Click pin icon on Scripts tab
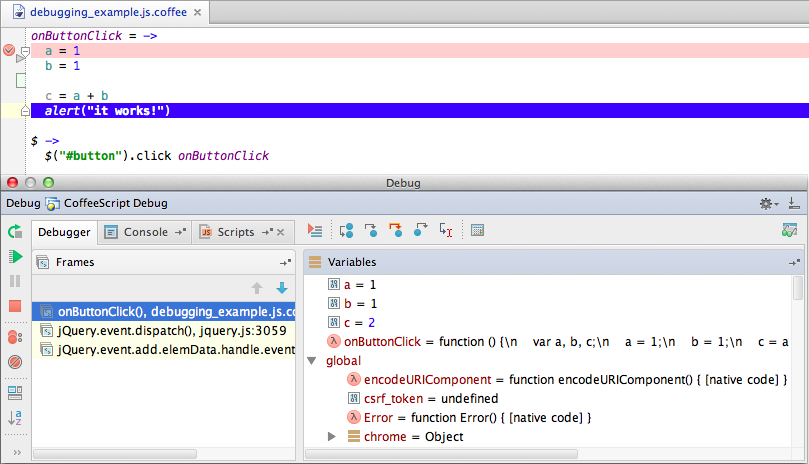The image size is (809, 464). click(267, 232)
